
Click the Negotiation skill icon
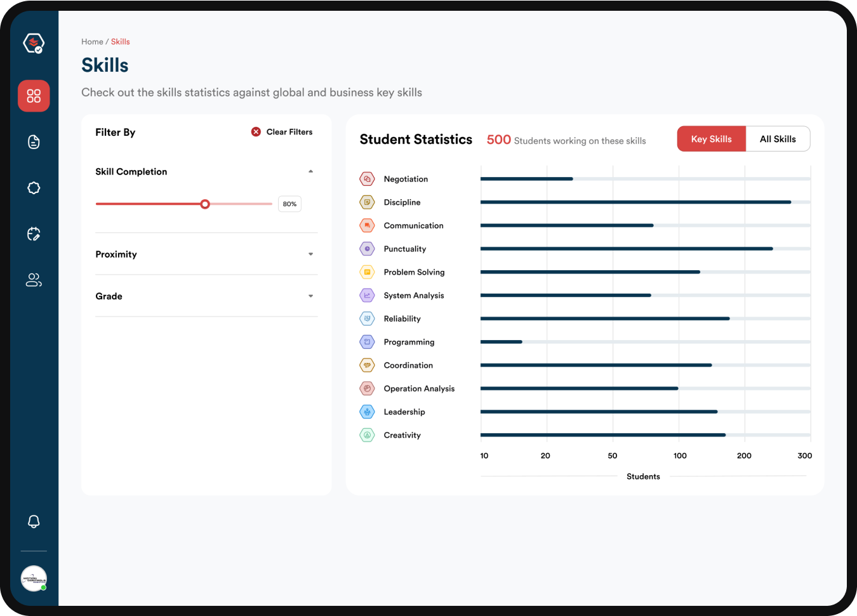367,179
